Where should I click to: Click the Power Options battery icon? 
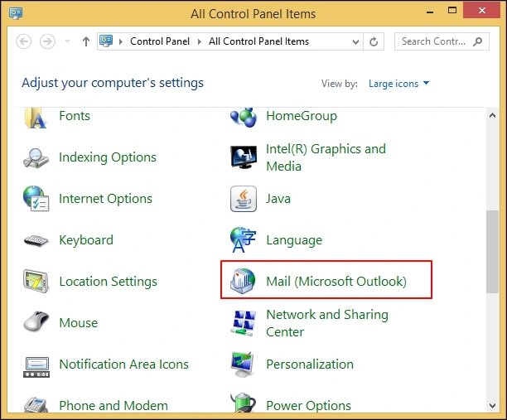pyautogui.click(x=244, y=403)
